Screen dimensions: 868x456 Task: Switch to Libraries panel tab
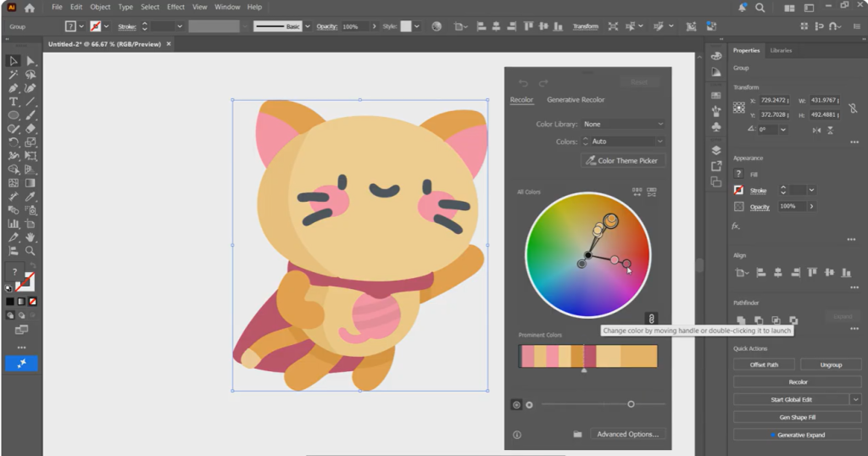pos(781,50)
